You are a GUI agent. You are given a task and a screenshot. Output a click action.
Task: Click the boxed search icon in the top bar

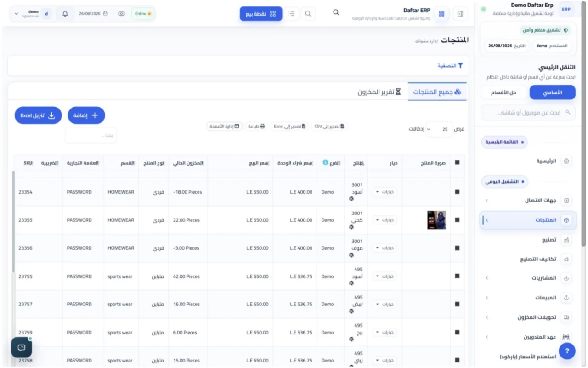point(308,14)
